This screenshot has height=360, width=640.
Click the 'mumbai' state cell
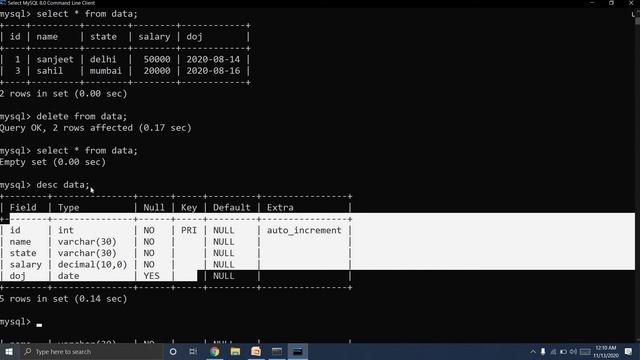click(106, 71)
